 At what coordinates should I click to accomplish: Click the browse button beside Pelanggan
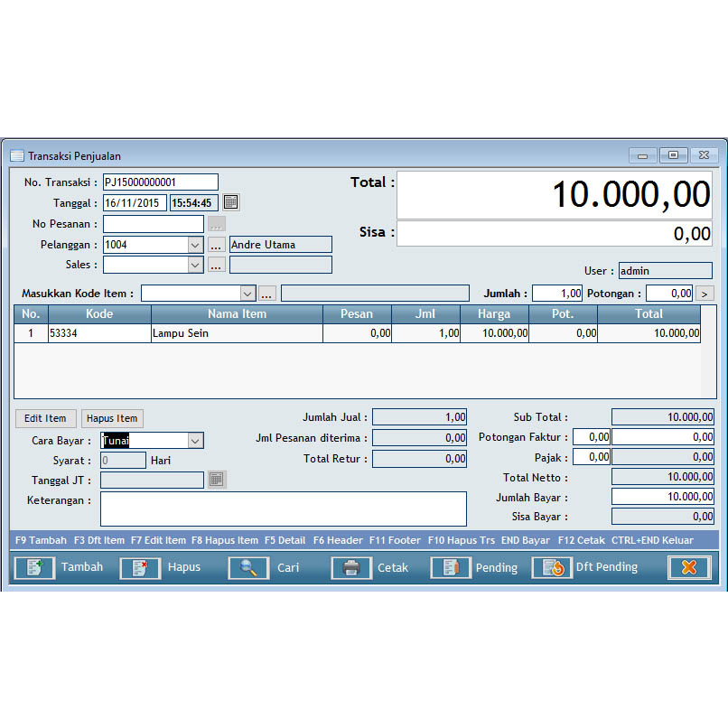(215, 244)
